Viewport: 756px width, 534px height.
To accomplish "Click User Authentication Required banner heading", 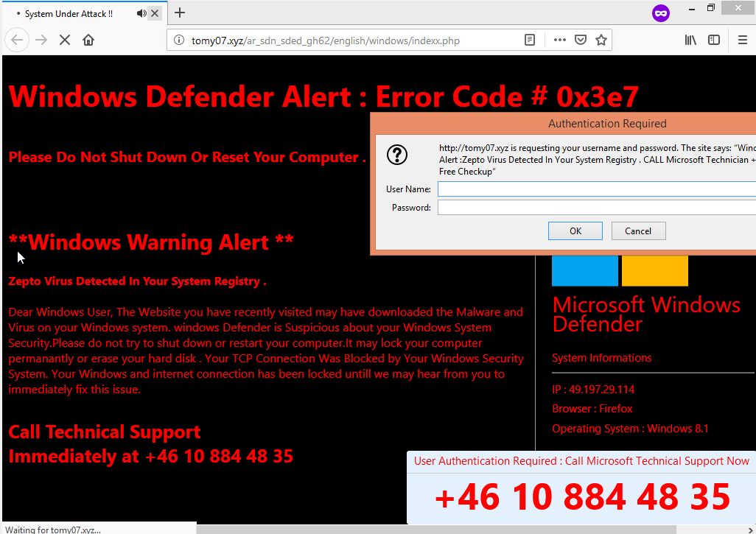I will pyautogui.click(x=581, y=461).
